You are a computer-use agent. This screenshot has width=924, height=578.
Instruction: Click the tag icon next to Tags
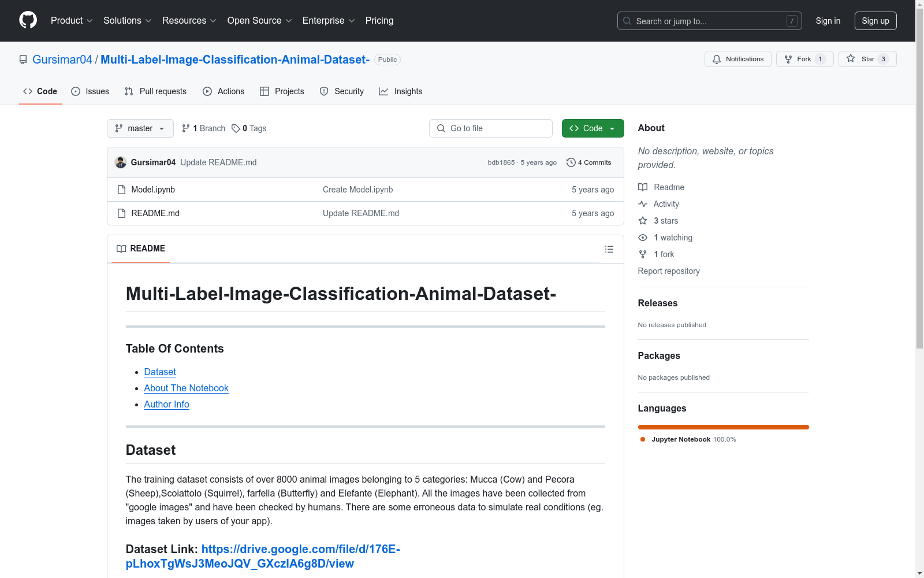[x=236, y=128]
